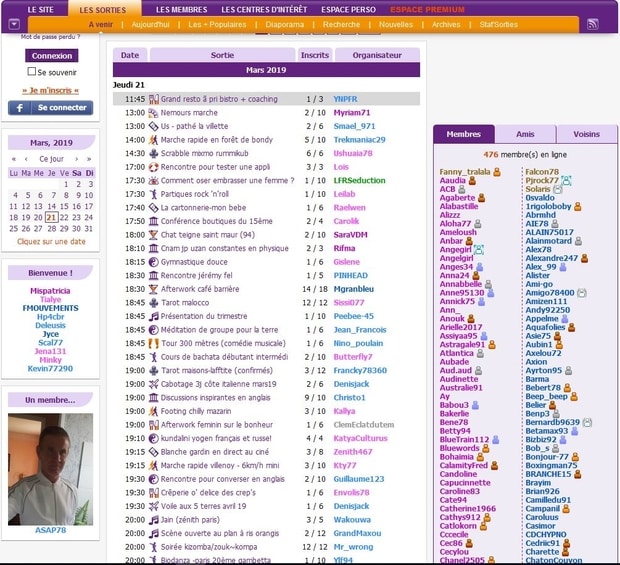Click the theater icon beside Tour 300 mètres
The image size is (620, 565).
coord(153,343)
